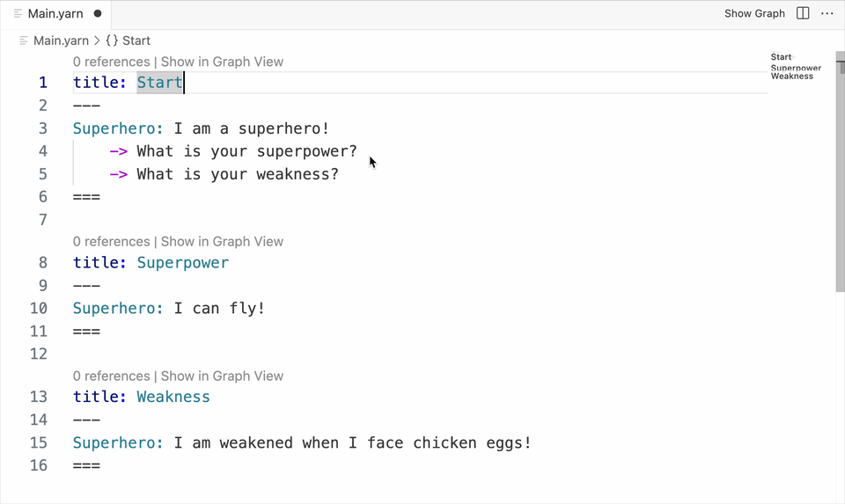845x504 pixels.
Task: Click 0 references above Superpower title
Action: (111, 241)
